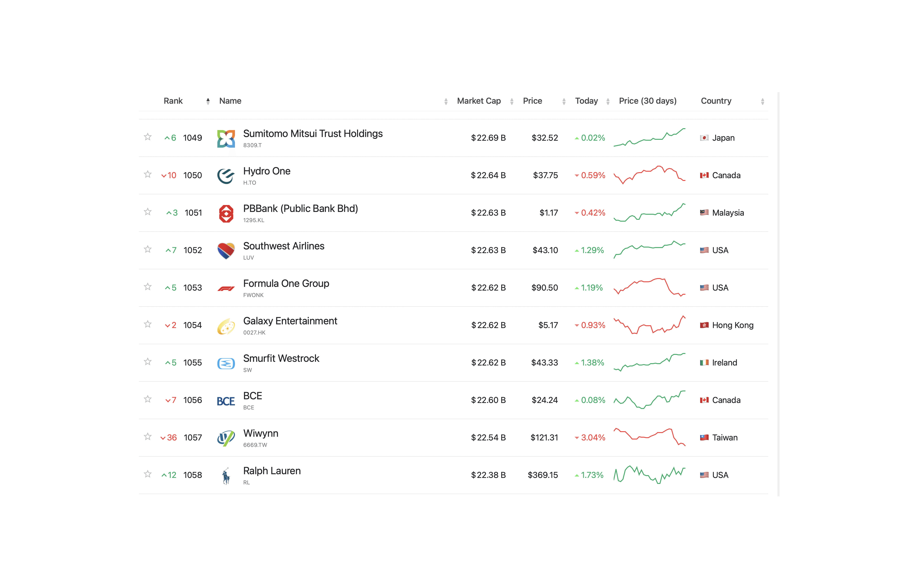Viewport: 910px width, 588px height.
Task: Click the Today column header
Action: [586, 101]
